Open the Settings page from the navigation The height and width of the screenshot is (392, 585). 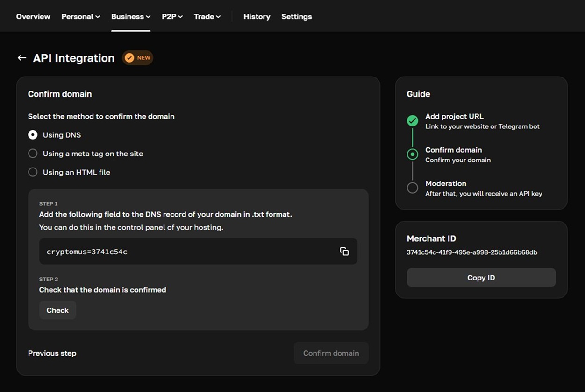click(x=296, y=16)
